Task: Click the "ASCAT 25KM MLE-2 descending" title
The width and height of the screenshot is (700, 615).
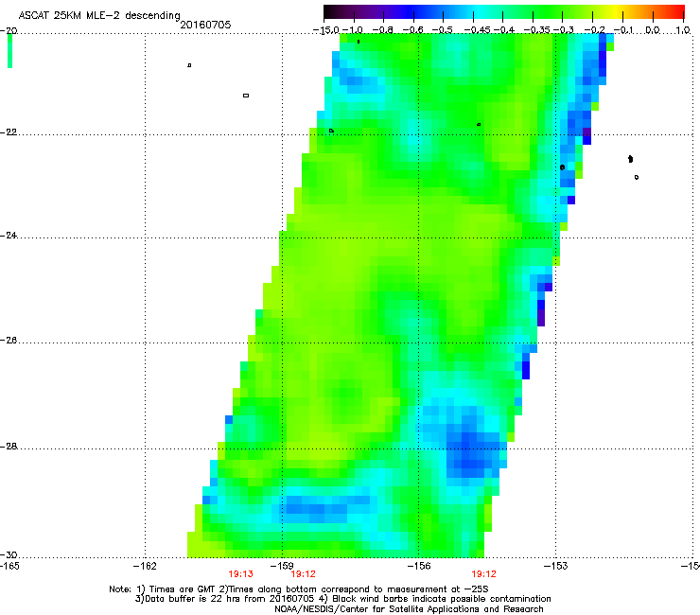Action: [99, 16]
